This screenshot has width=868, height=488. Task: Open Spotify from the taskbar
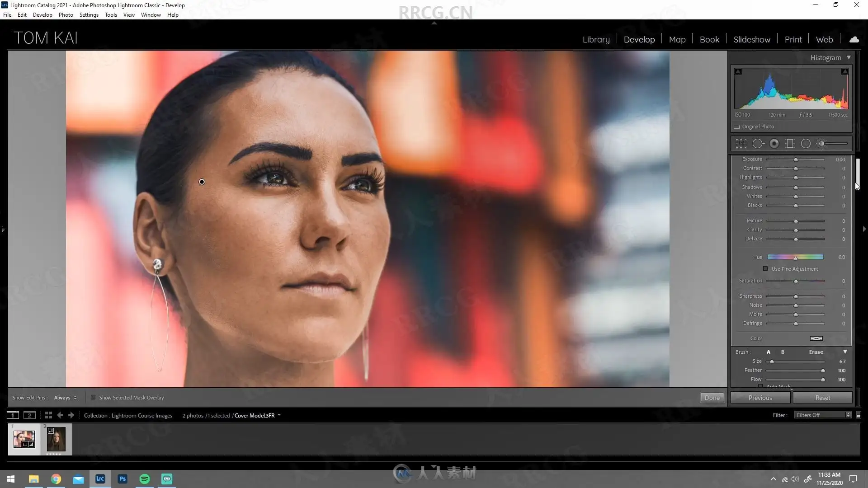click(145, 479)
